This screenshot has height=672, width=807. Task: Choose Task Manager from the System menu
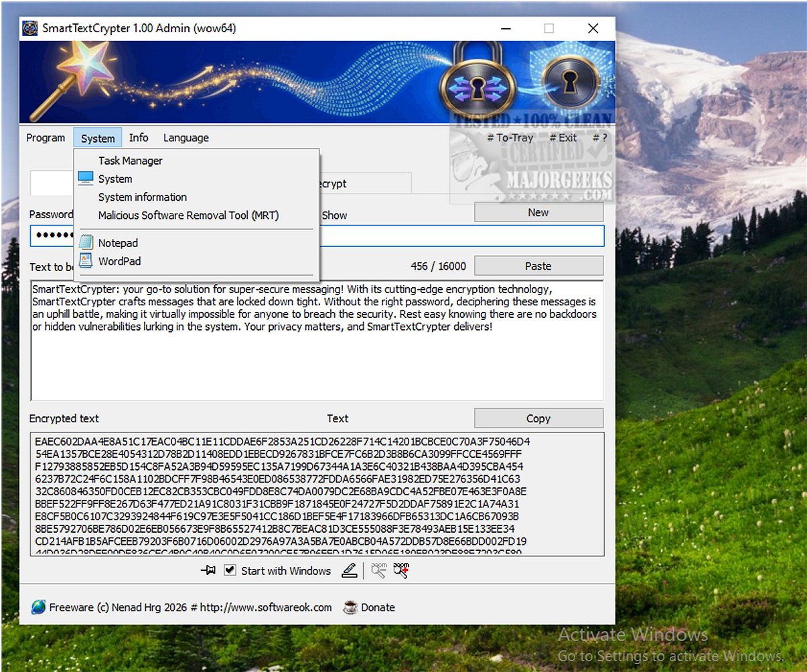[197, 161]
